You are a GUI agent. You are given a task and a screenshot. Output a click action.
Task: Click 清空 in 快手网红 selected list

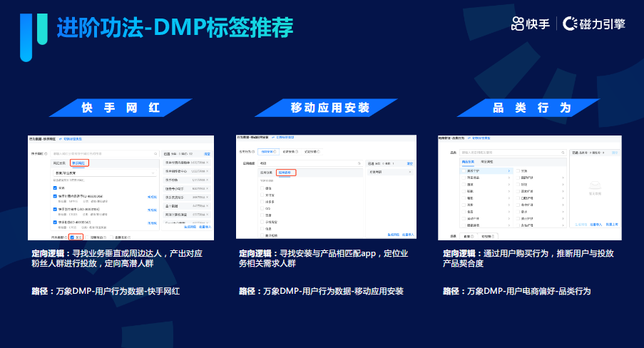[207, 154]
